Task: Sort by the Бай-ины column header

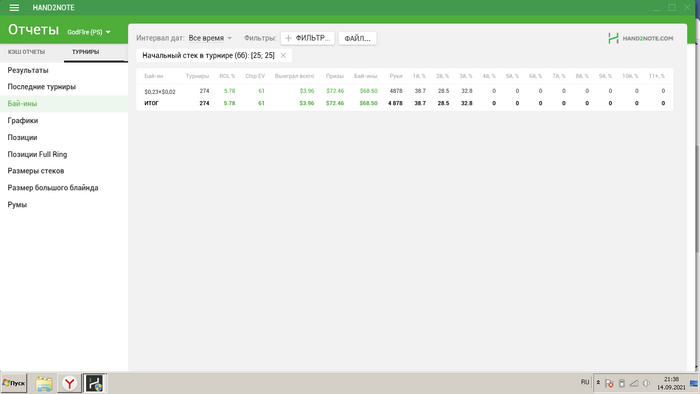Action: (366, 76)
